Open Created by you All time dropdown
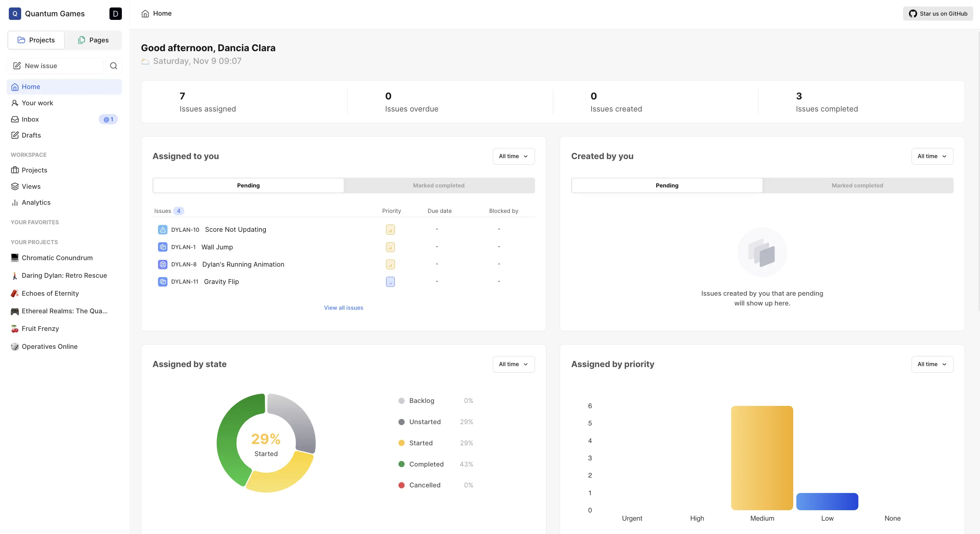This screenshot has height=534, width=980. [932, 156]
